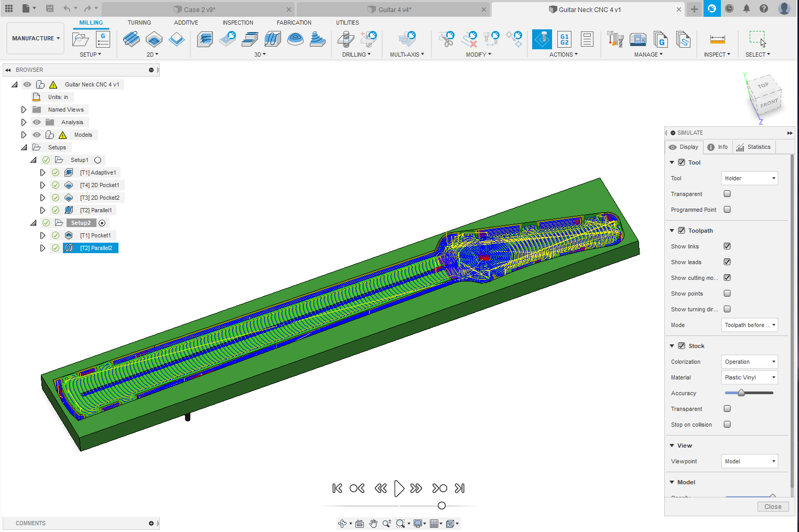Image resolution: width=799 pixels, height=532 pixels.
Task: Open the Setup folder icon in ribbon
Action: click(80, 39)
